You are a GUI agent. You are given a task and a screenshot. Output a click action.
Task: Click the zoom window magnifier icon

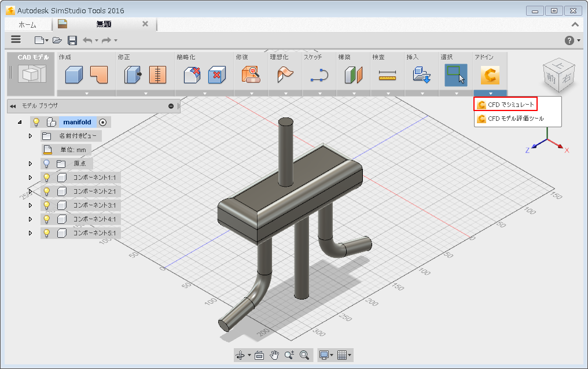tap(304, 355)
